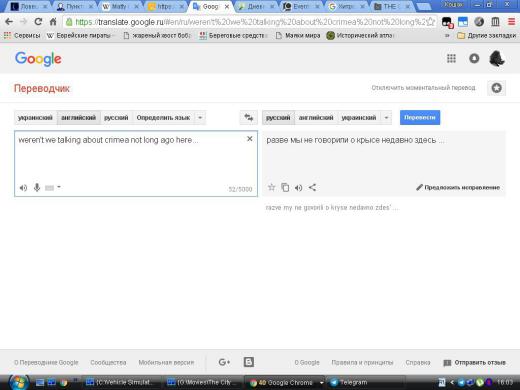Expand the source language dropdown arrow
520x390 pixels.
200,118
